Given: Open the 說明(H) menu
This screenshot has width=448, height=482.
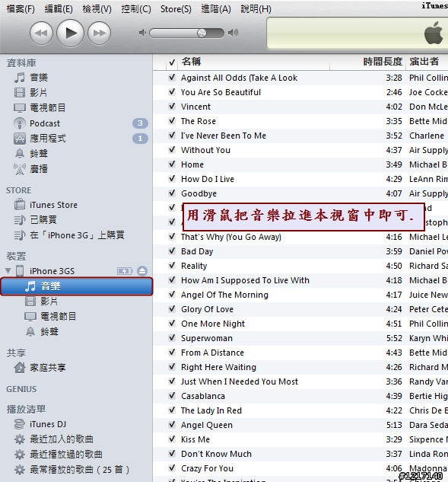Looking at the screenshot, I should click(256, 9).
